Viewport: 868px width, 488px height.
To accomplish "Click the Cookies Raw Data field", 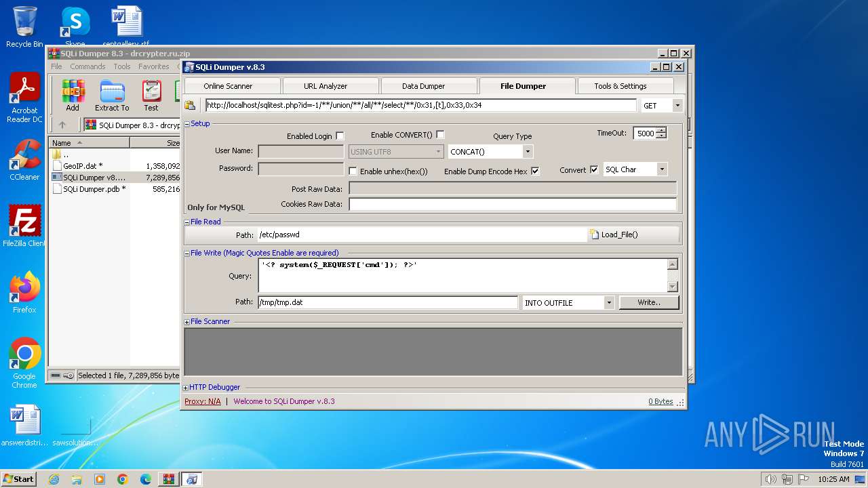I will tap(513, 204).
